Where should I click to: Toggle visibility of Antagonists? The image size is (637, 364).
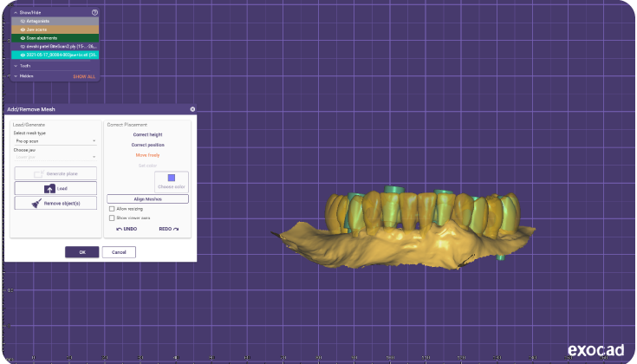point(23,22)
